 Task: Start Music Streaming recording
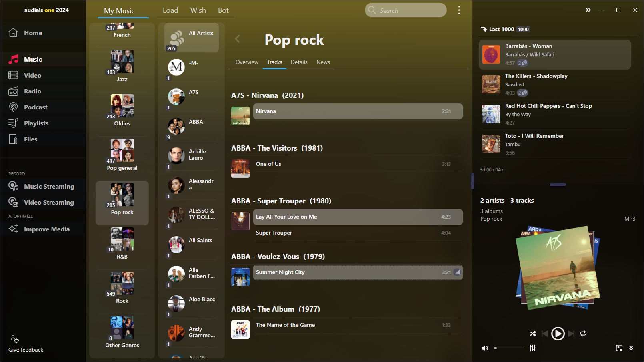click(x=43, y=186)
